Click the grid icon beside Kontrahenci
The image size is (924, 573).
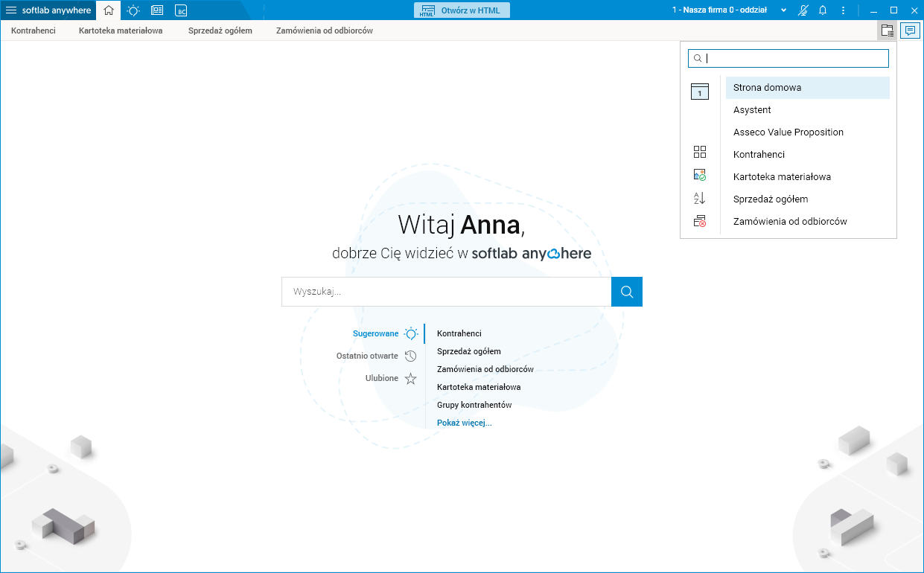(700, 152)
